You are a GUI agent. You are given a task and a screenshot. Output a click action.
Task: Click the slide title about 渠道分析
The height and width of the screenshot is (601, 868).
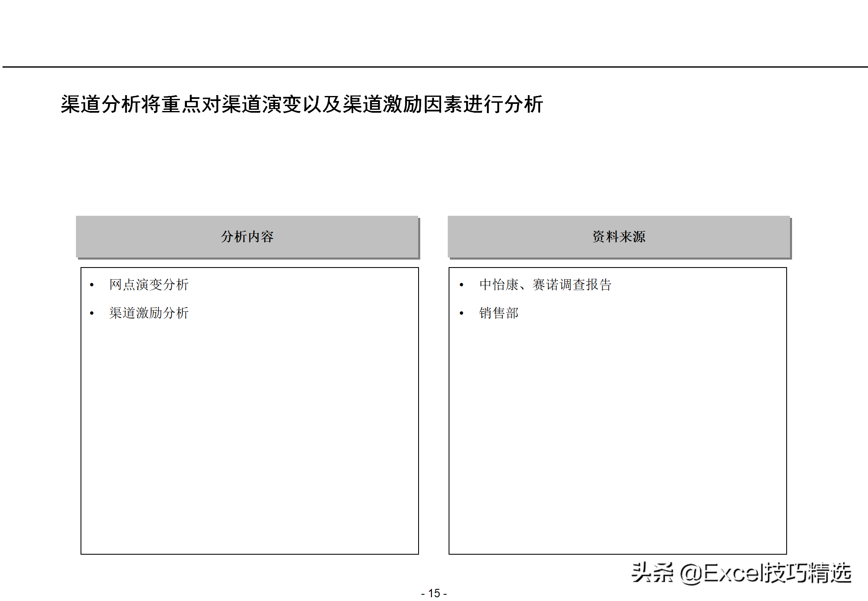click(x=301, y=104)
